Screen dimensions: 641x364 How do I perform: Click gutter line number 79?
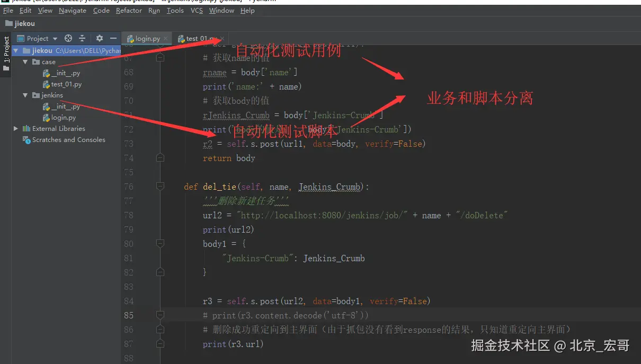coord(129,229)
